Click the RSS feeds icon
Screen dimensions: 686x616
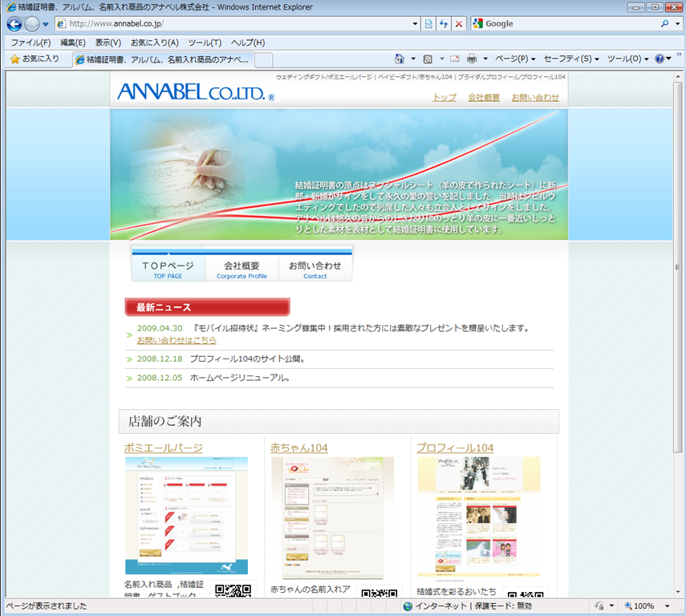pos(428,59)
